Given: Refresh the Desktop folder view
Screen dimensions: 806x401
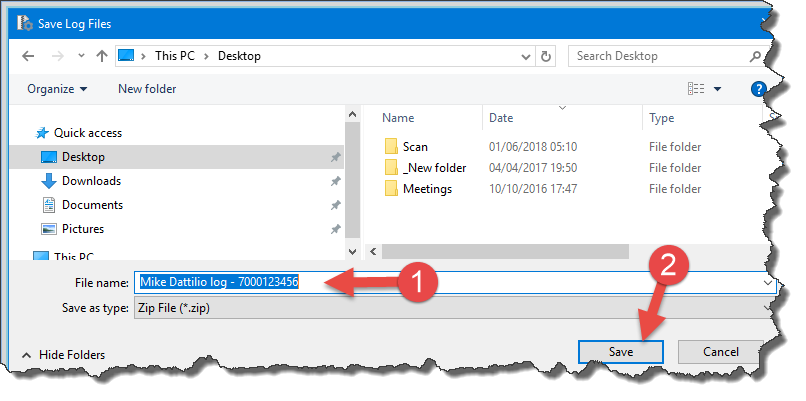Looking at the screenshot, I should coord(546,56).
